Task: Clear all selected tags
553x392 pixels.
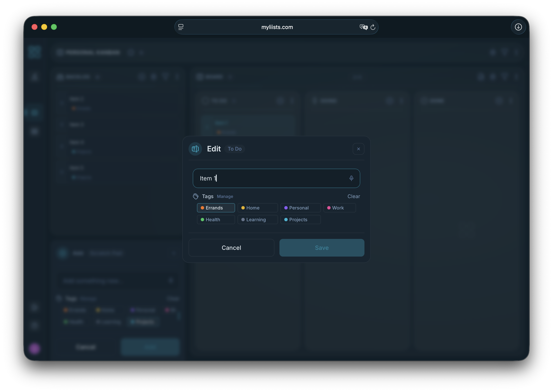Action: 354,196
